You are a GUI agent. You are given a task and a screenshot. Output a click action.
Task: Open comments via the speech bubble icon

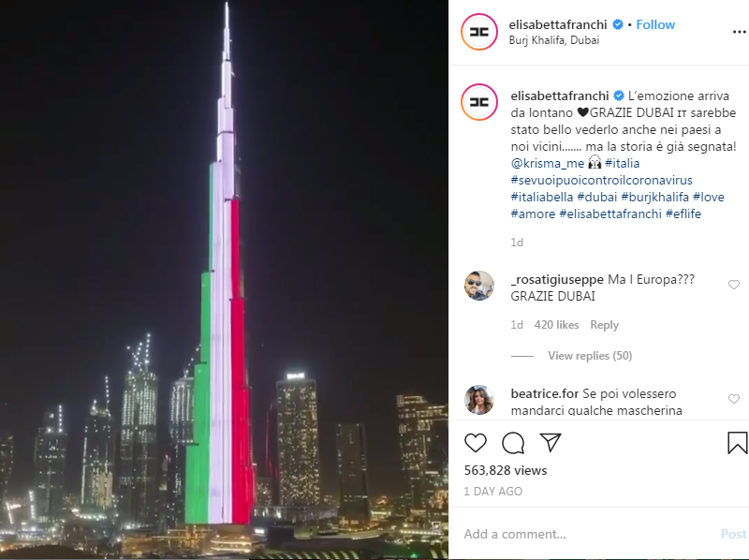513,443
